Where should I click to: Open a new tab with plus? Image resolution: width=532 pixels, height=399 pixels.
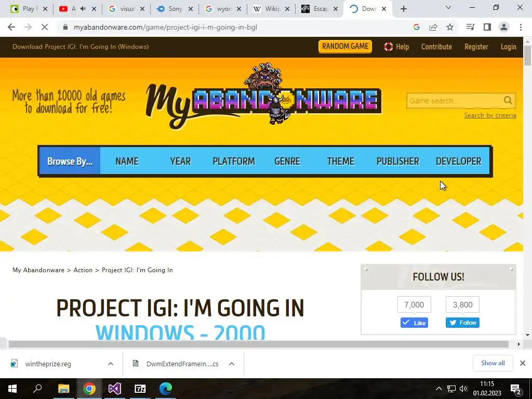pos(403,9)
